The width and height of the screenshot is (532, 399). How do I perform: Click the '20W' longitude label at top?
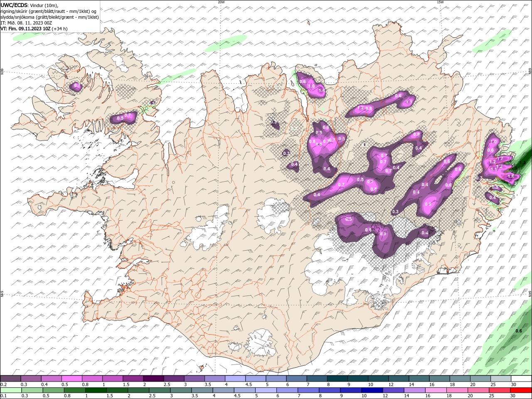point(221,2)
